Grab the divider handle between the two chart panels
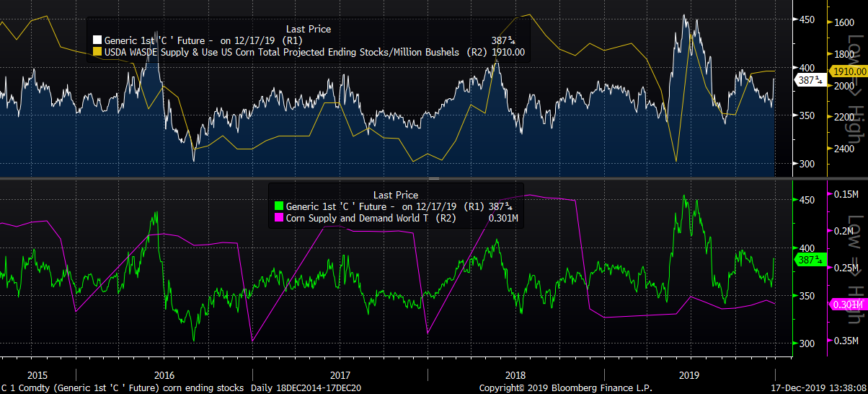Viewport: 868px width, 394px height. [434, 178]
